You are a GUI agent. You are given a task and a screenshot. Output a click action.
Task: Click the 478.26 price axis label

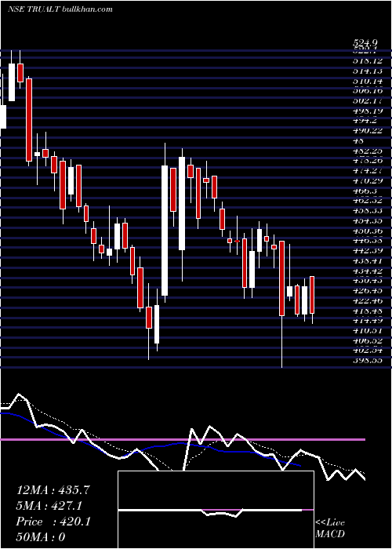(368, 161)
